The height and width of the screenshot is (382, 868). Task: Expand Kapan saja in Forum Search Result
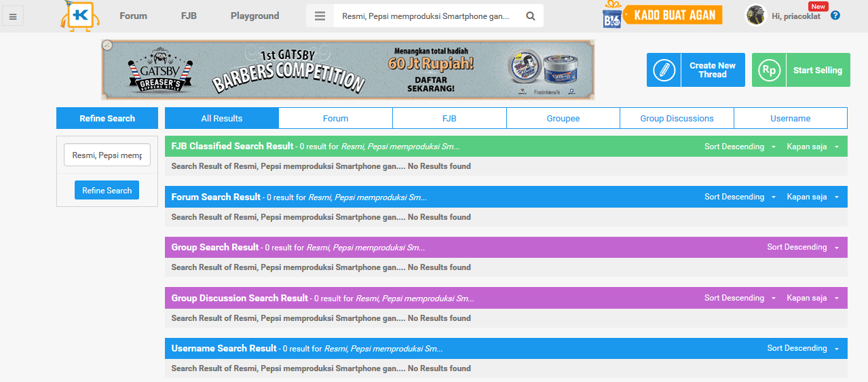pyautogui.click(x=812, y=197)
